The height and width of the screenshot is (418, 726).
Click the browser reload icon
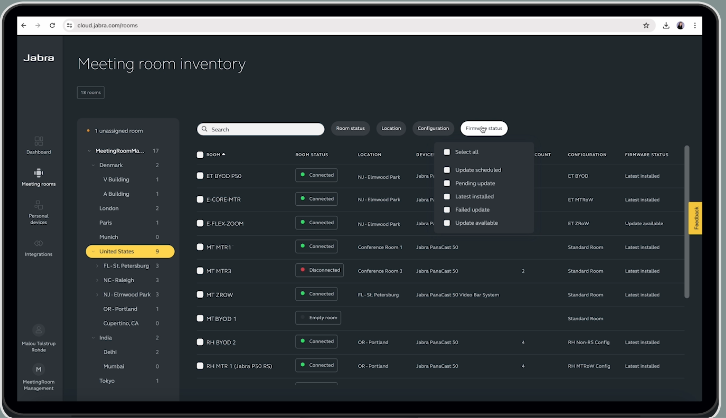click(52, 25)
